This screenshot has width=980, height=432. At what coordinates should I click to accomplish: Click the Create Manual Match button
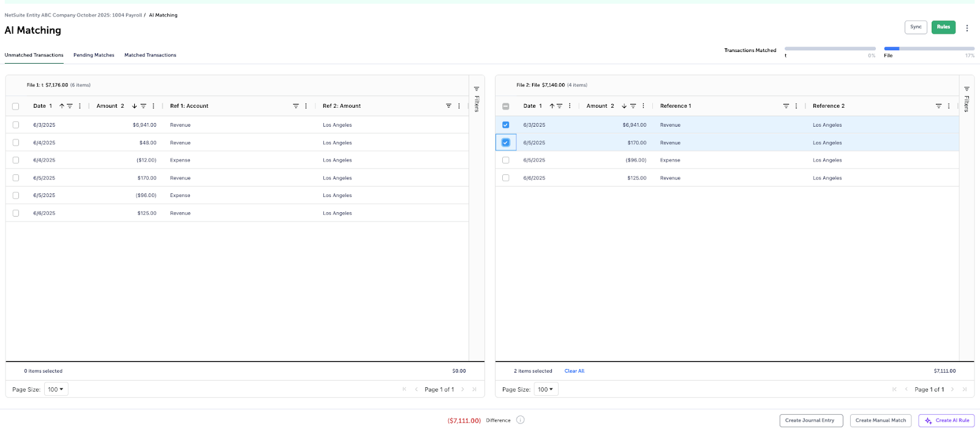pos(880,420)
